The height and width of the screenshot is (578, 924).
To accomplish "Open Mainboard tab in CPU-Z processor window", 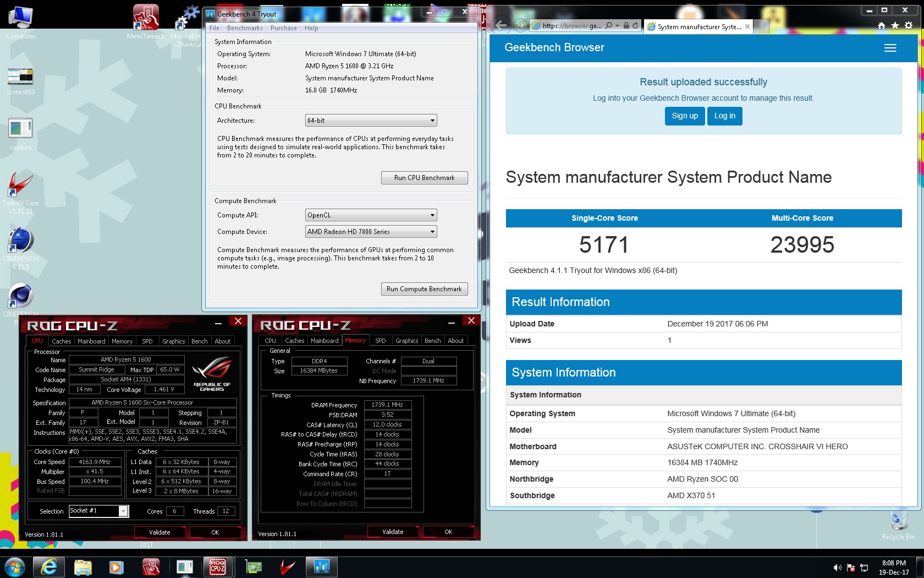I will tap(91, 341).
